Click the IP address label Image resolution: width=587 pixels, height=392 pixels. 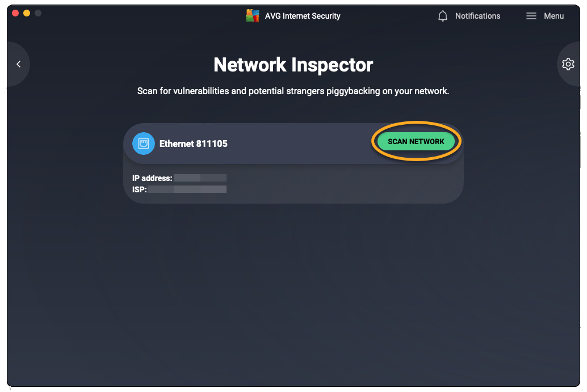[152, 178]
